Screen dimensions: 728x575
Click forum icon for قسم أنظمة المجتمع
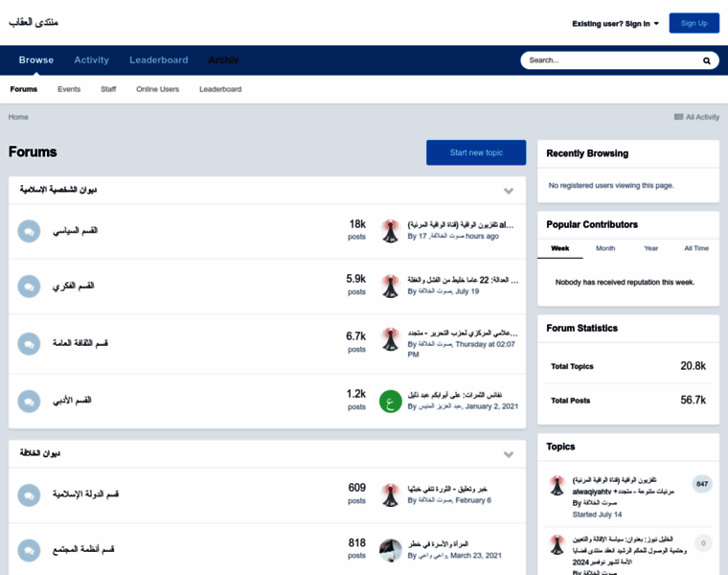[29, 550]
